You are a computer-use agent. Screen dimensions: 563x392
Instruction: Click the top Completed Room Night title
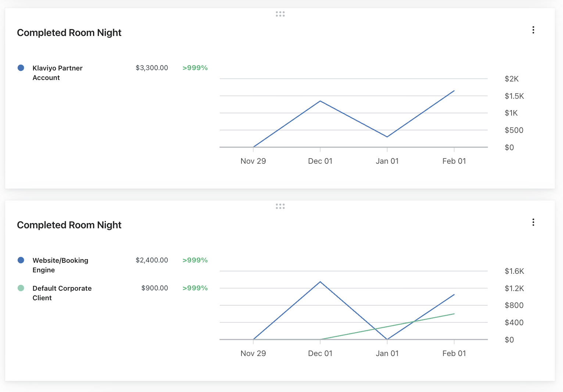(69, 33)
